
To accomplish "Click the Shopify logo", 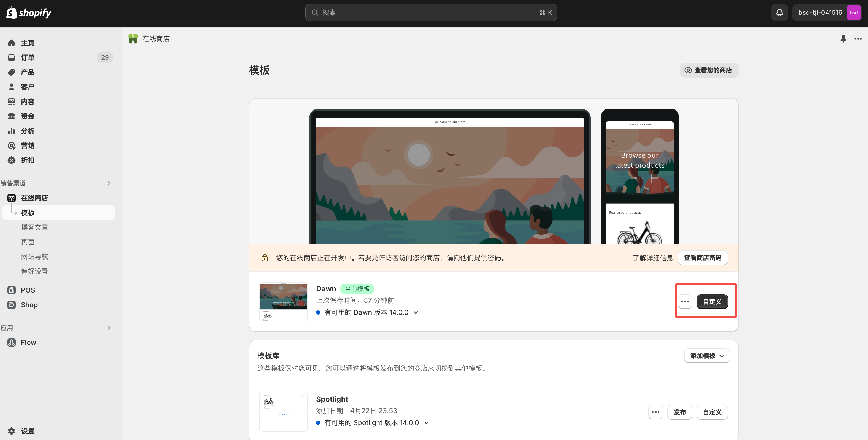I will [x=29, y=13].
